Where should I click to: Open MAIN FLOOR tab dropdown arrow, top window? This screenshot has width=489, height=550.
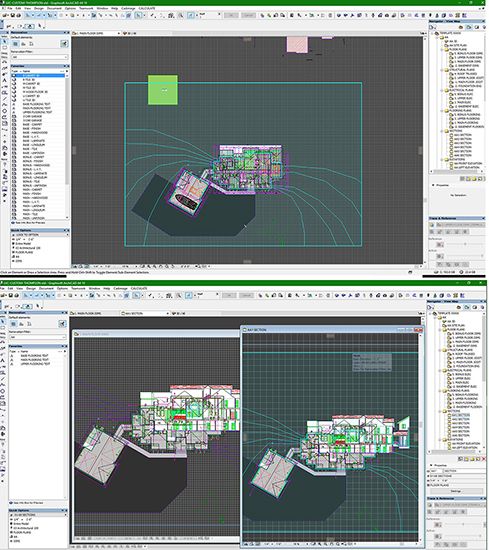coord(119,33)
